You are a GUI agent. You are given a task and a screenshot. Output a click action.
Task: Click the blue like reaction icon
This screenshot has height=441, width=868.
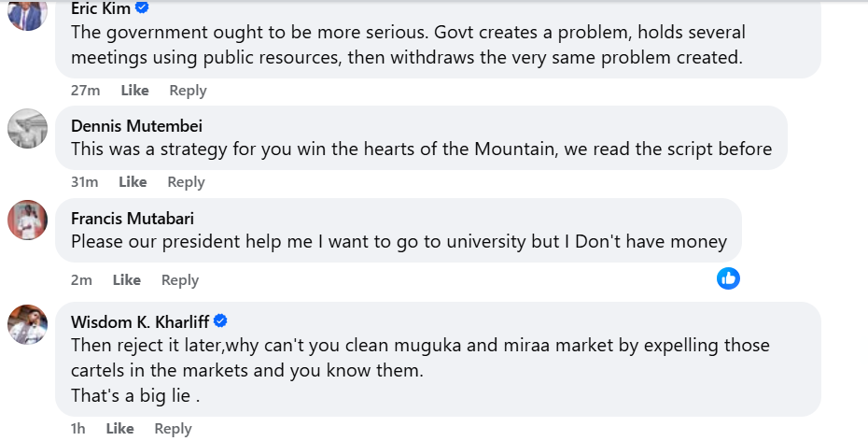[x=728, y=277]
